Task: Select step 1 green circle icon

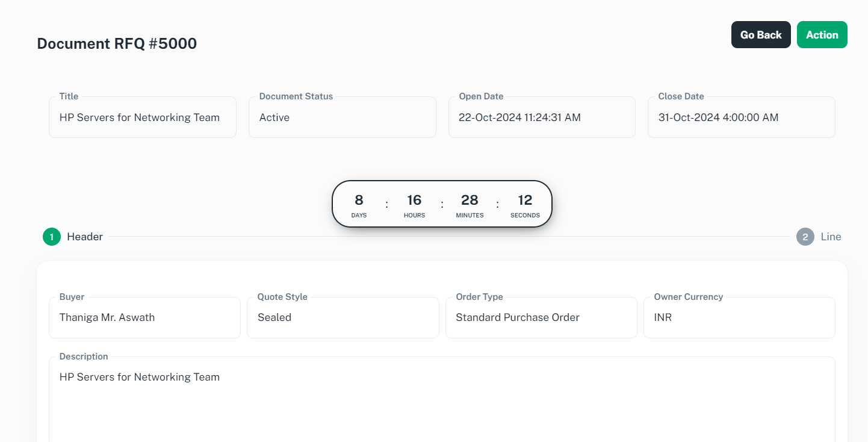Action: click(52, 237)
